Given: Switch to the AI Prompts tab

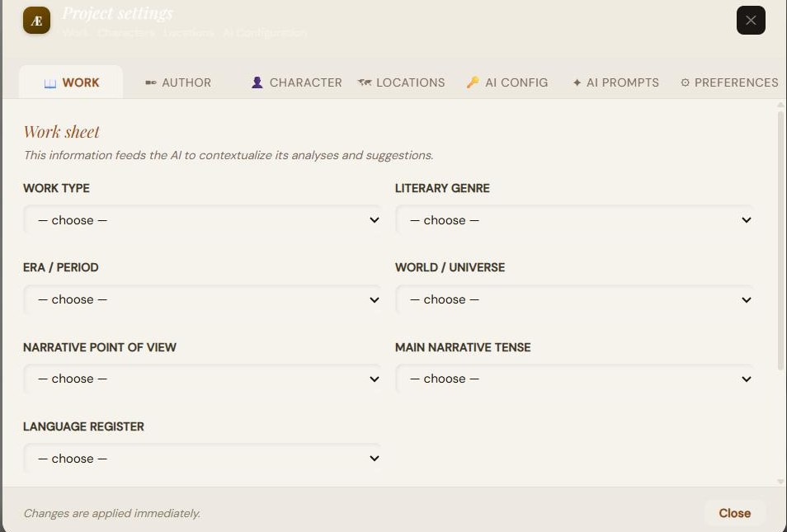Looking at the screenshot, I should click(x=616, y=82).
